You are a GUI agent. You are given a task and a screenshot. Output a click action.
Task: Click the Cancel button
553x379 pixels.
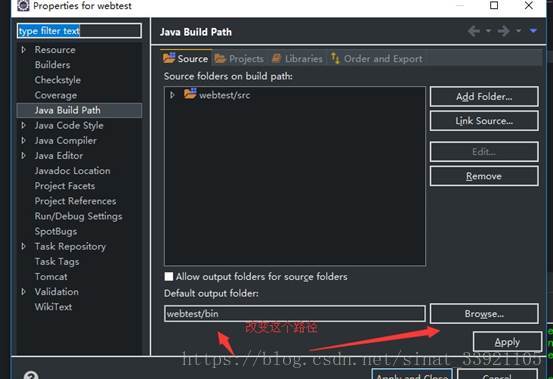[x=497, y=374]
